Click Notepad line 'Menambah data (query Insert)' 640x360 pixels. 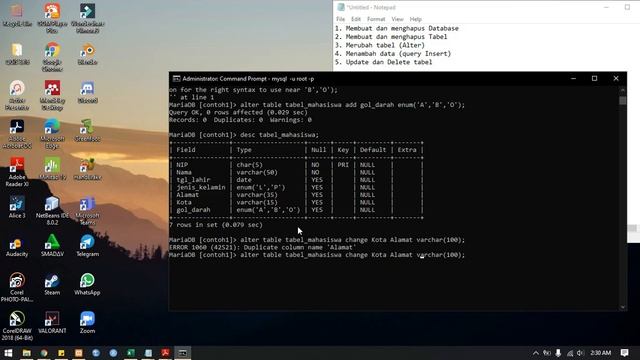point(398,54)
